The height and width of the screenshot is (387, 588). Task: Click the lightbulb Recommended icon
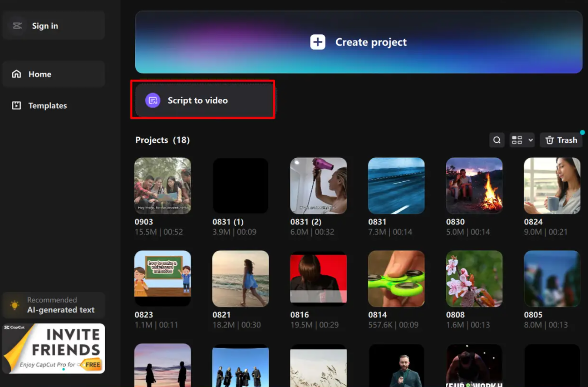pyautogui.click(x=15, y=305)
